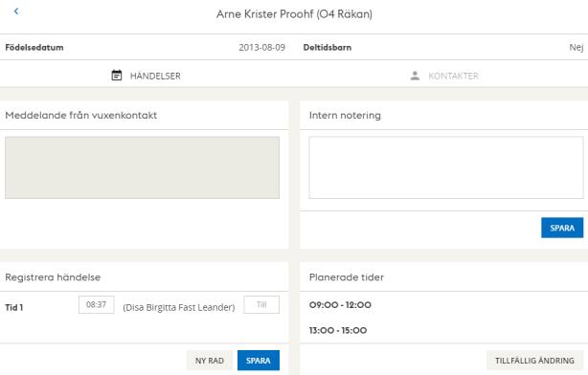588x375 pixels.
Task: Click inside the Intern notering text area
Action: coord(446,167)
